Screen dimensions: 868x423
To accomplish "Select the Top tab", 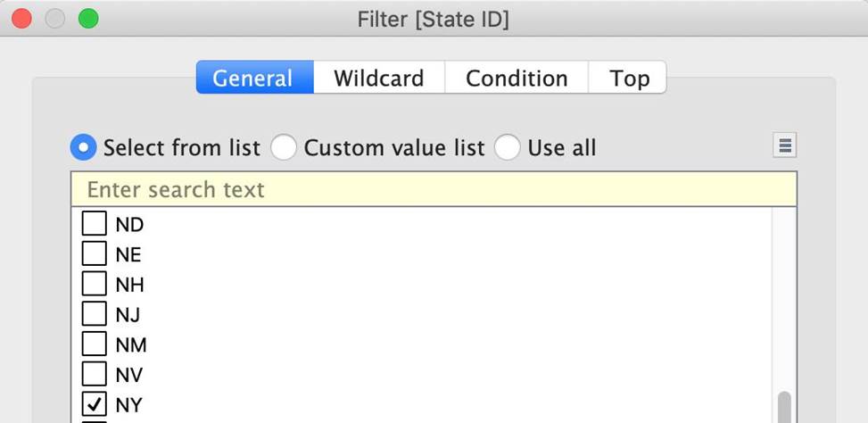I will pos(629,78).
